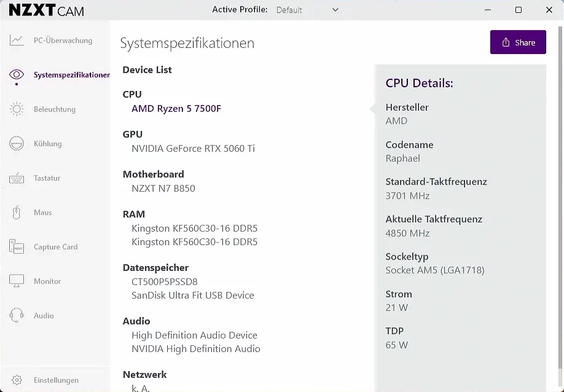Switch to the Beleuchtung menu label
This screenshot has height=392, width=564.
click(x=55, y=109)
